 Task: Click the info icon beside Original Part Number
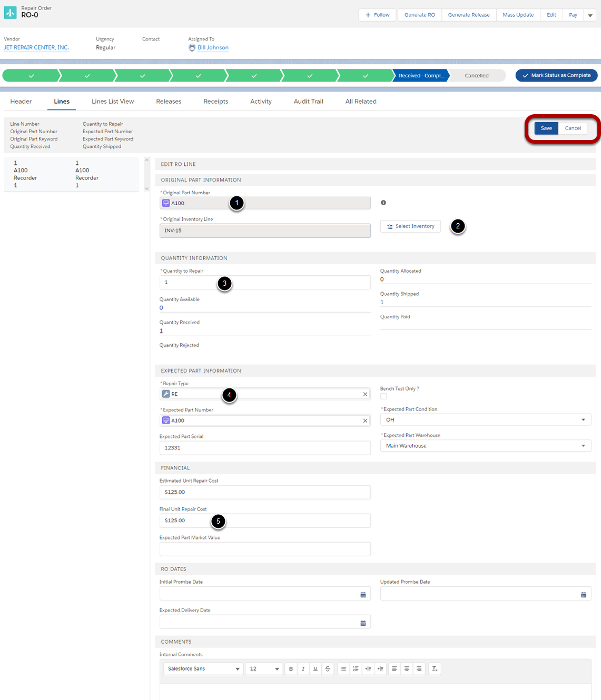click(x=383, y=202)
